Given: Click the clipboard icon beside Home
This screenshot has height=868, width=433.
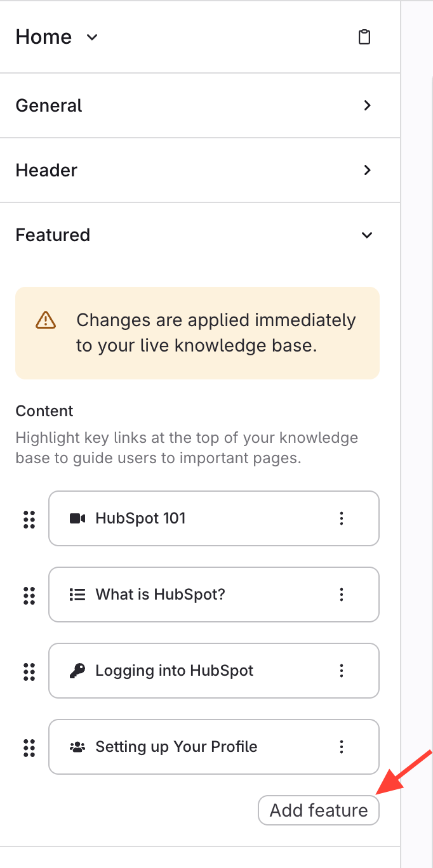Looking at the screenshot, I should tap(364, 37).
